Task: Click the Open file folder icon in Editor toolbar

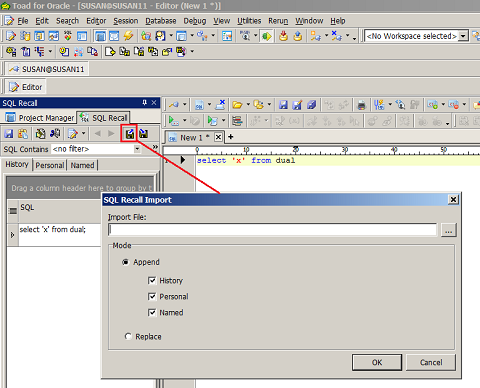Action: (237, 105)
